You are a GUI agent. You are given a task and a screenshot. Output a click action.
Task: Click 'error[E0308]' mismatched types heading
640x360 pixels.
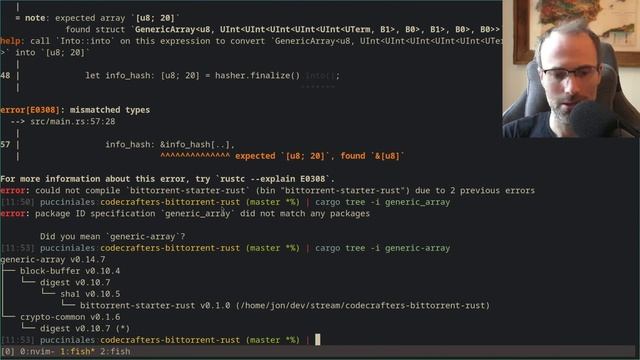click(75, 110)
